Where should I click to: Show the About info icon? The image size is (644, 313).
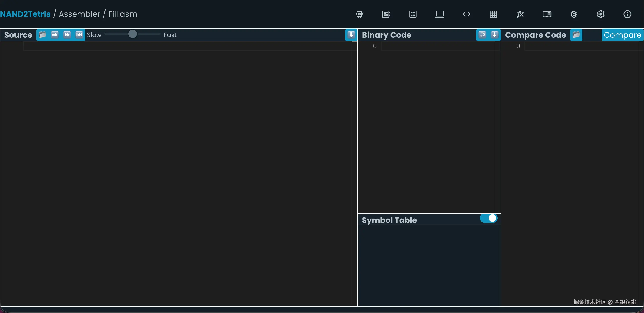pos(627,14)
